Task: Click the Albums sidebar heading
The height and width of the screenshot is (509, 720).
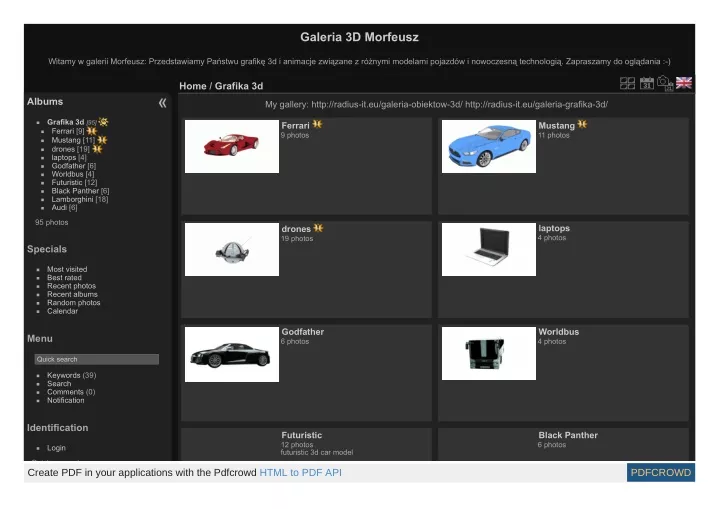Action: pyautogui.click(x=45, y=102)
